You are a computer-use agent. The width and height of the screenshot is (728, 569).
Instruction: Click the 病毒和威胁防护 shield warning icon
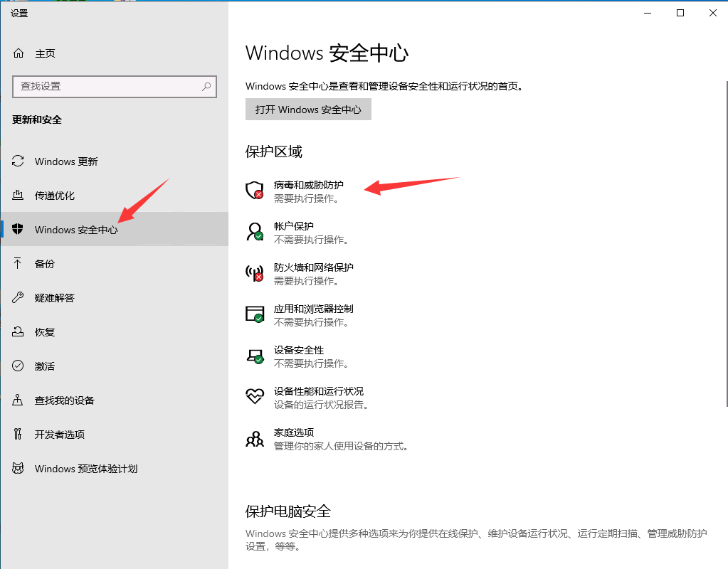coord(255,191)
